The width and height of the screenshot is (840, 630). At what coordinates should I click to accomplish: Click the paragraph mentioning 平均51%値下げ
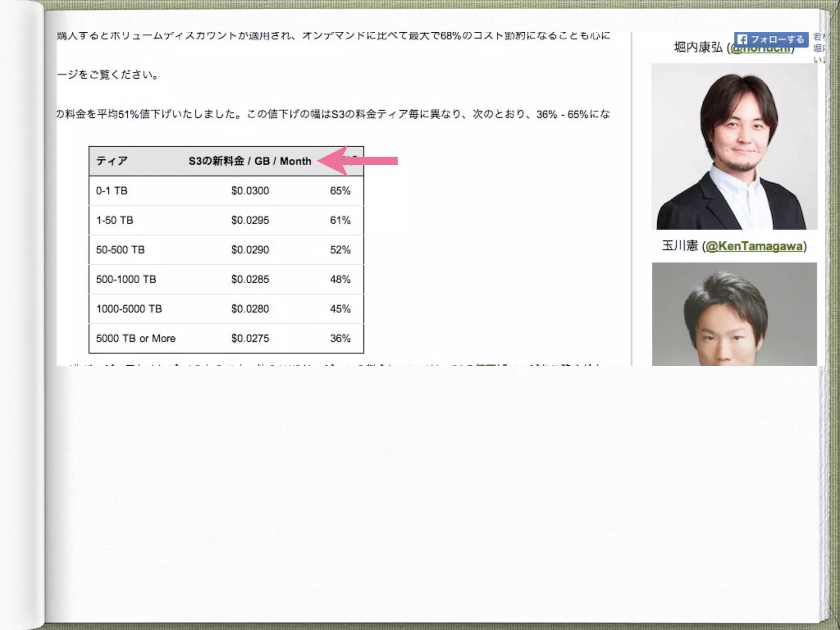(333, 114)
